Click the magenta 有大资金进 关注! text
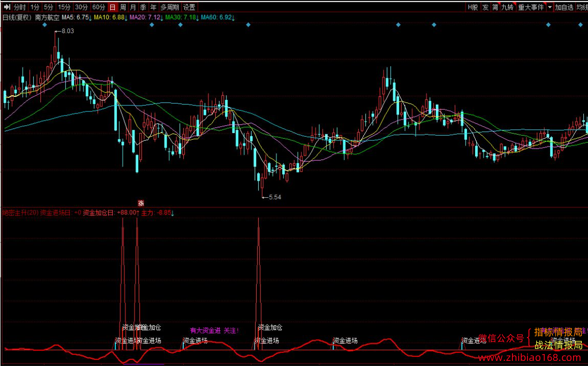This screenshot has width=588, height=366. click(x=214, y=330)
